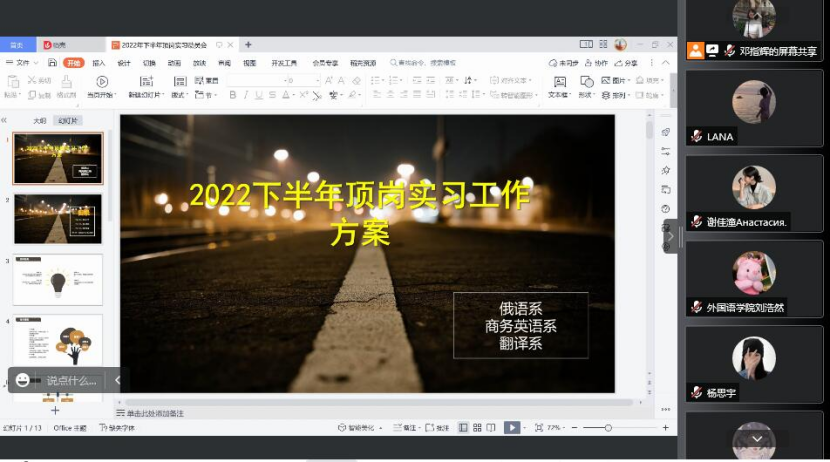Select the 幻灯片 slides panel tab
This screenshot has height=462, width=830.
tap(67, 120)
